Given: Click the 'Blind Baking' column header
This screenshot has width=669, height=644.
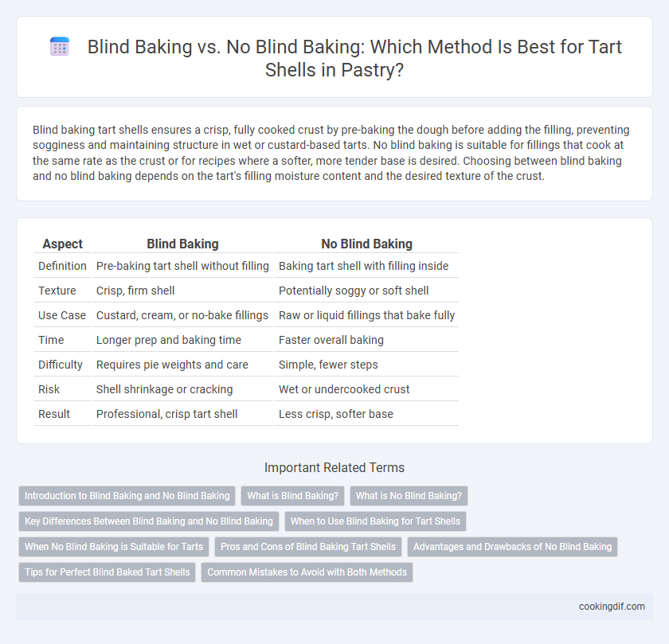Looking at the screenshot, I should tap(182, 244).
